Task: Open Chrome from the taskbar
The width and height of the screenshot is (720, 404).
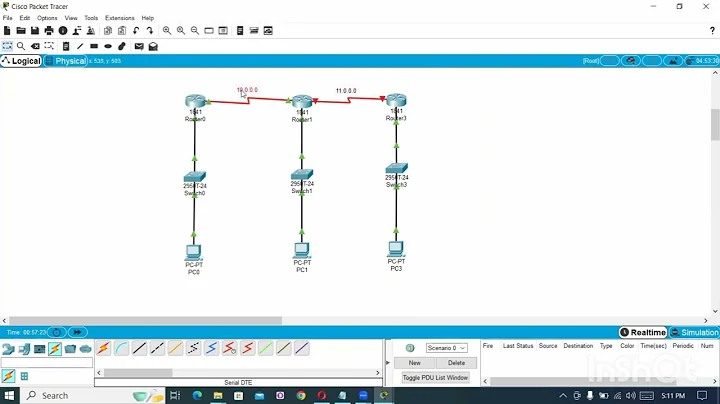Action: 301,395
